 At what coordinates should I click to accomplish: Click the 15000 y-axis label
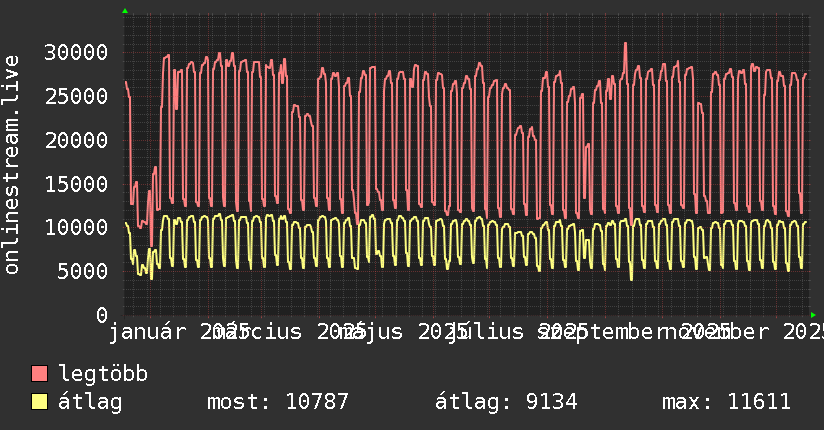point(76,184)
